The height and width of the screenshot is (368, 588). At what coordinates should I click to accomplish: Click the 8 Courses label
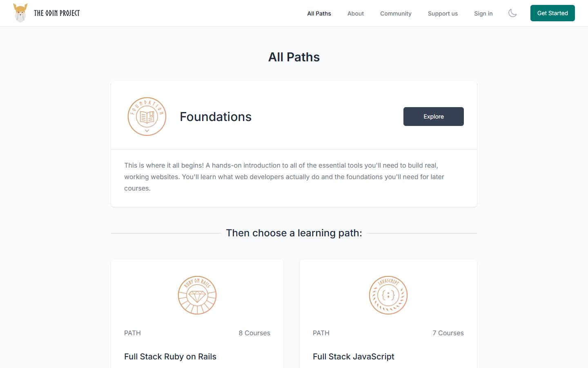(254, 333)
